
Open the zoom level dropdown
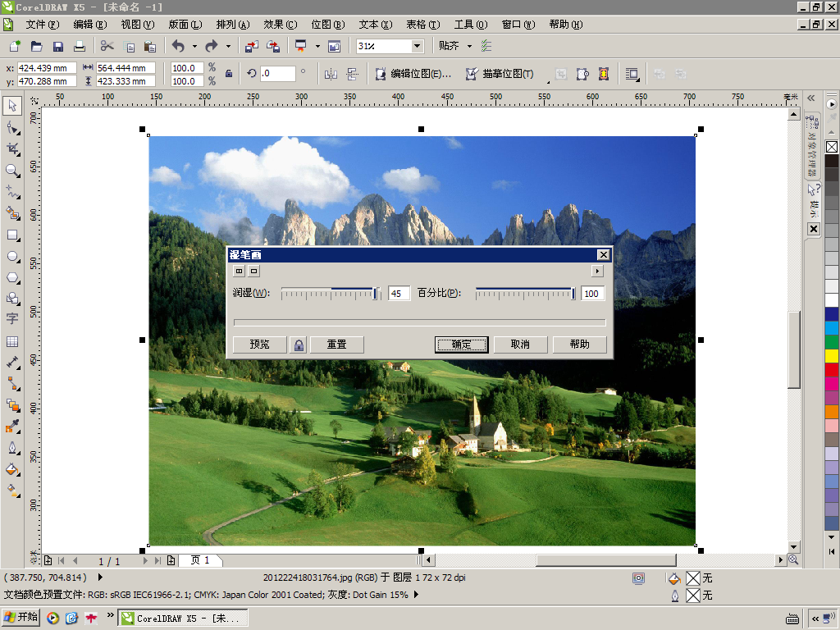[417, 46]
